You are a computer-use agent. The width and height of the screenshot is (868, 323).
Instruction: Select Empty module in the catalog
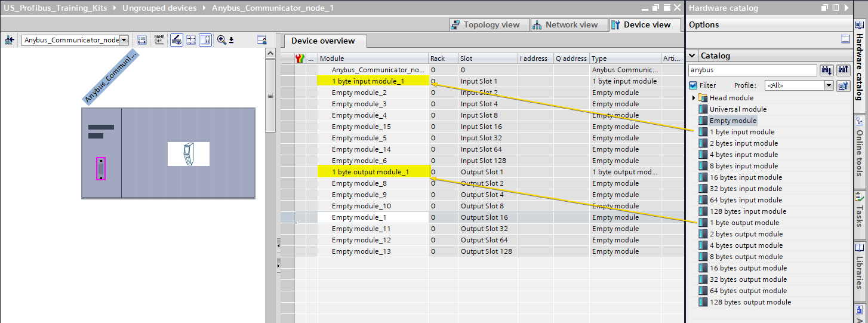pos(732,121)
